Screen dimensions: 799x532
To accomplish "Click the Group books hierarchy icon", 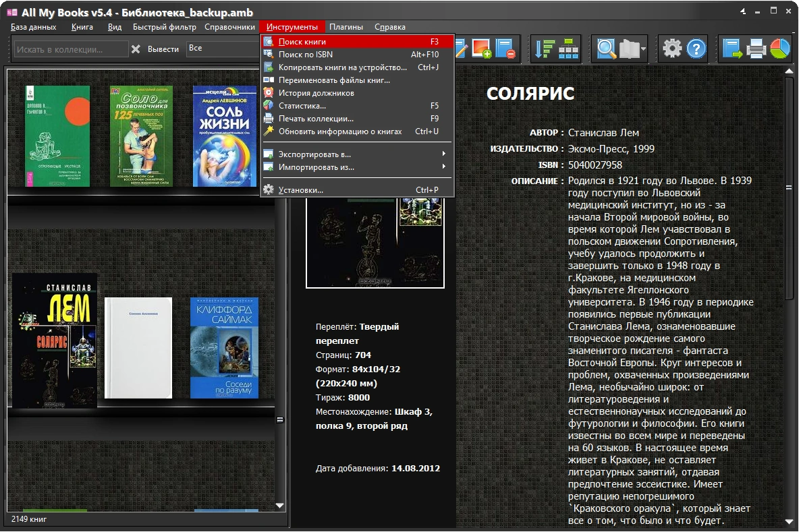I will [x=570, y=49].
